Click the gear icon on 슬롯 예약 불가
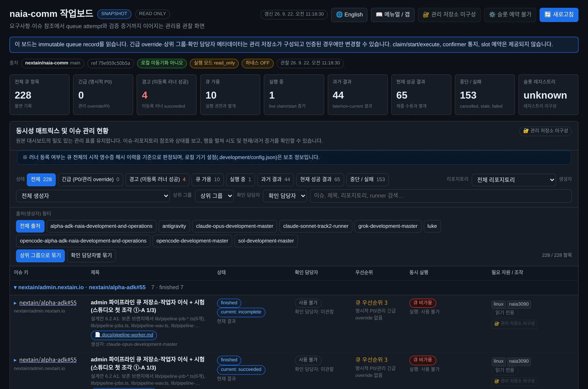 (492, 15)
